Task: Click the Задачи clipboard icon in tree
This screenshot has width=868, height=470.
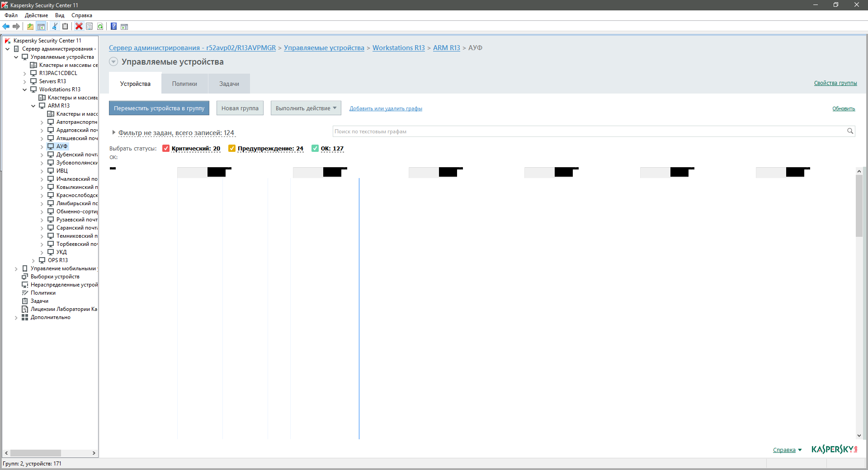Action: [x=25, y=301]
